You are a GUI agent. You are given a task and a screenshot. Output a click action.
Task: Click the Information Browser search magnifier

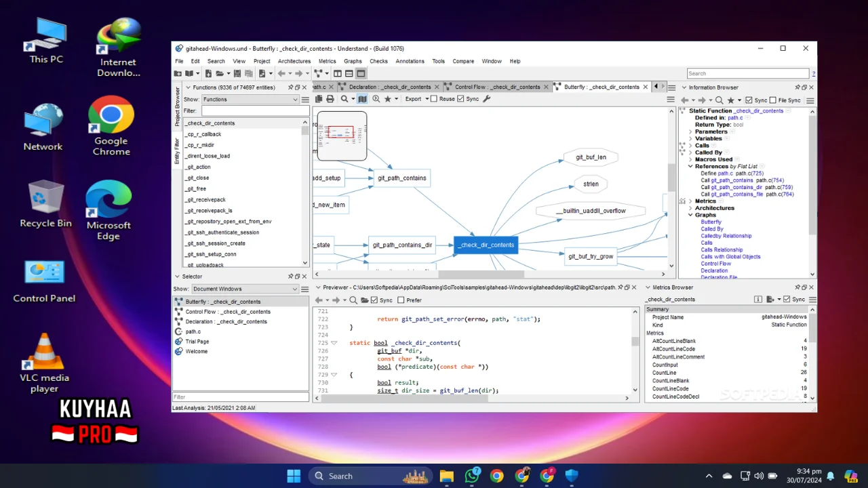719,100
